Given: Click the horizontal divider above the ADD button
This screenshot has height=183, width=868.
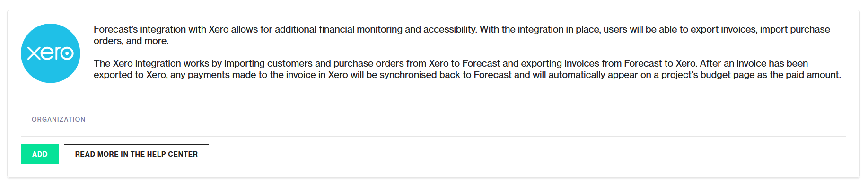Looking at the screenshot, I should pos(433,136).
